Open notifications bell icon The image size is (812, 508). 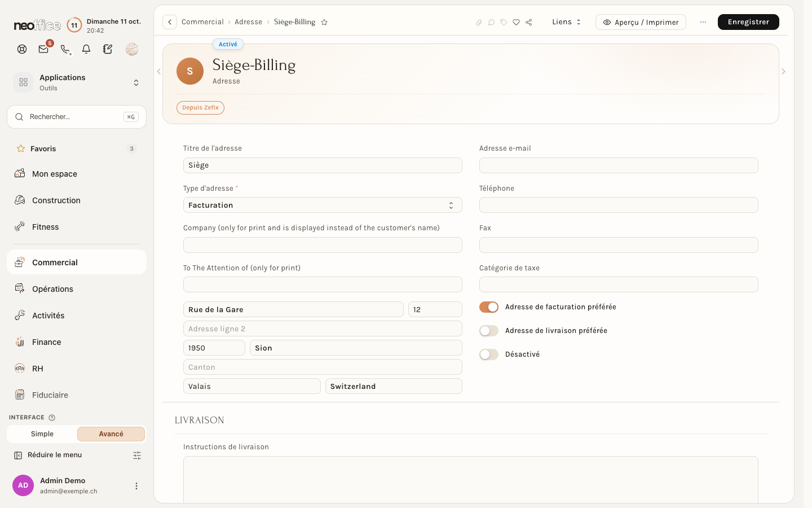86,49
